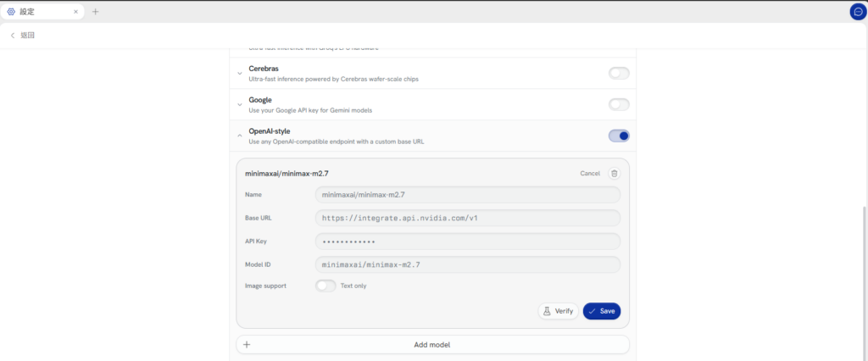This screenshot has width=868, height=361.
Task: Enable the Google provider toggle
Action: 619,104
